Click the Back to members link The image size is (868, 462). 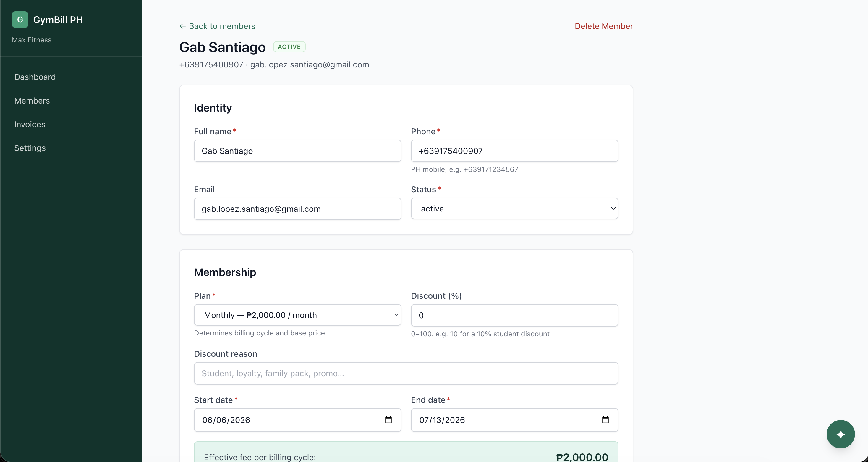click(217, 26)
